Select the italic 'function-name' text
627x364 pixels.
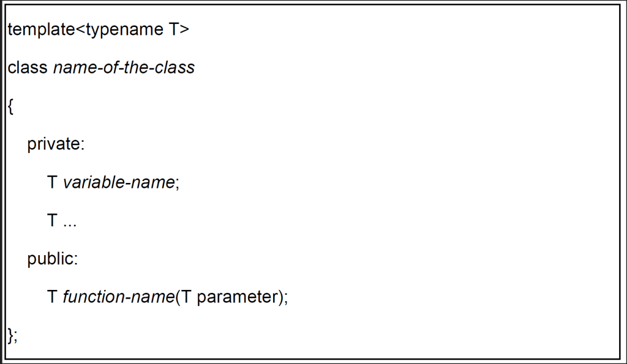pyautogui.click(x=118, y=297)
